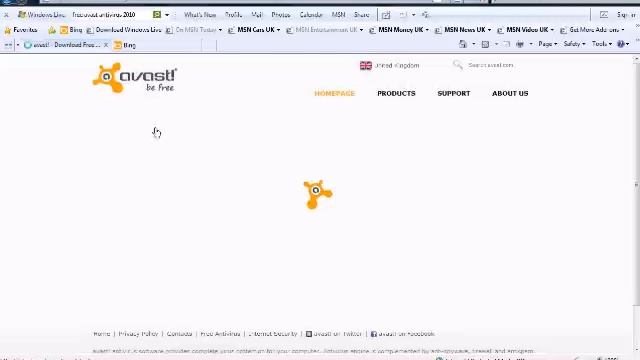The image size is (640, 360).
Task: Click the Help question mark icon
Action: click(621, 44)
